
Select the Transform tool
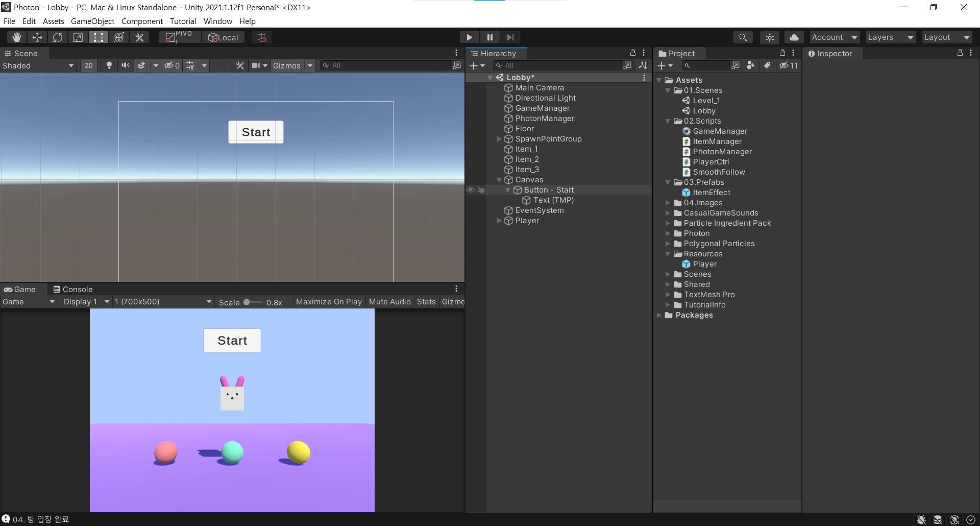click(x=119, y=37)
